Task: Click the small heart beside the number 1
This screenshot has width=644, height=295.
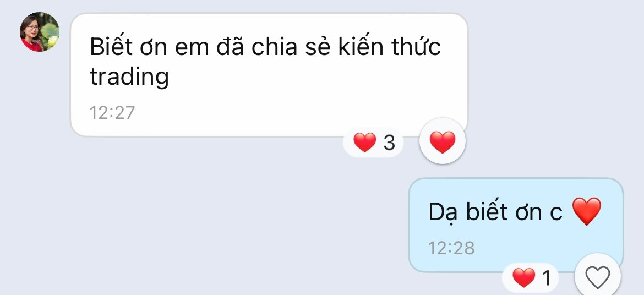Action: click(524, 277)
